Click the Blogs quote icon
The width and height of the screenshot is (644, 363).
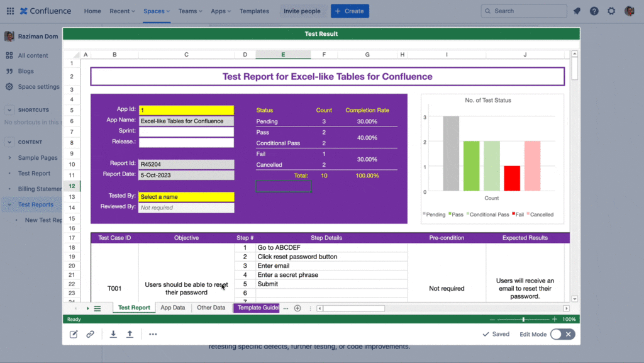(9, 71)
